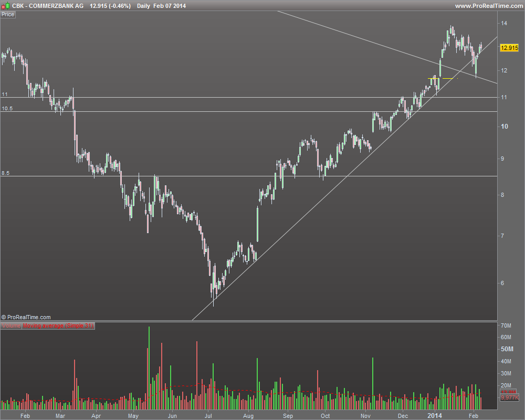Image resolution: width=525 pixels, height=420 pixels.
Task: Click the Nov marker on time axis
Action: 365,416
